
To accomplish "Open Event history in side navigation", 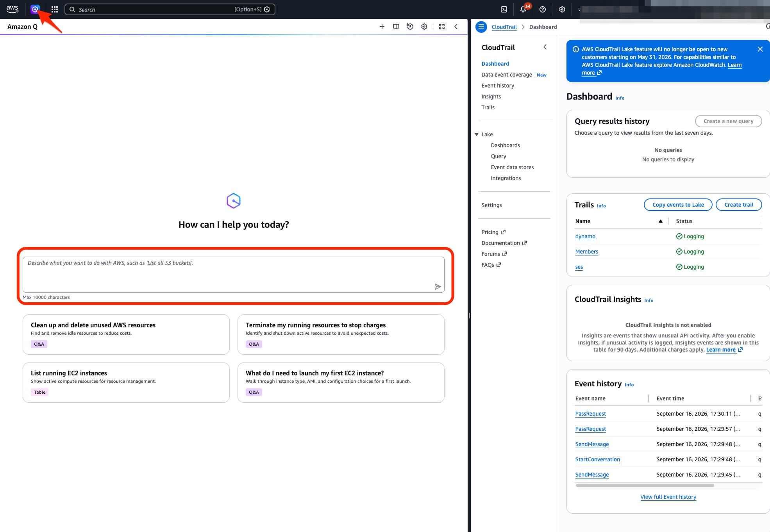I will click(498, 86).
